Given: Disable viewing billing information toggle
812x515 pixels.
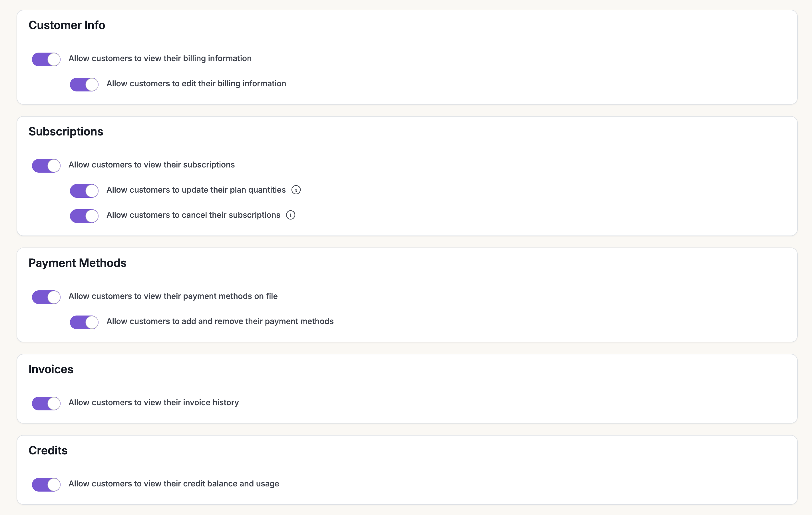Looking at the screenshot, I should (46, 59).
